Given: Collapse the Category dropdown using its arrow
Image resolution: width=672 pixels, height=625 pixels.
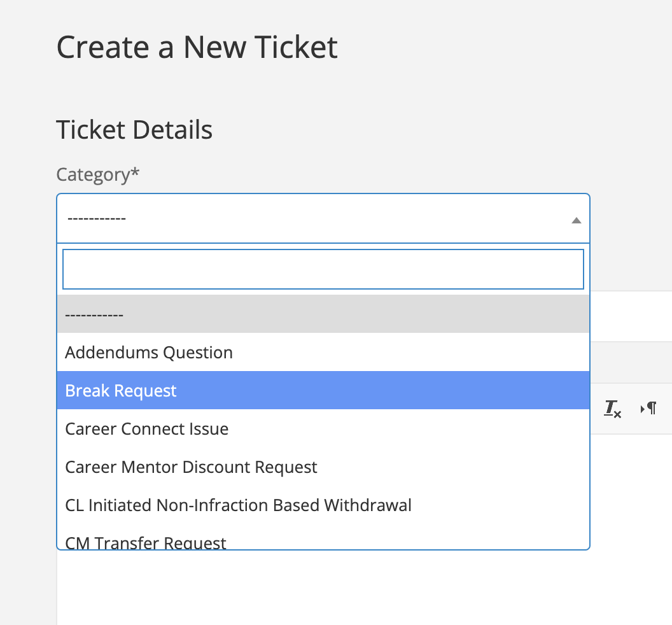Looking at the screenshot, I should 576,220.
